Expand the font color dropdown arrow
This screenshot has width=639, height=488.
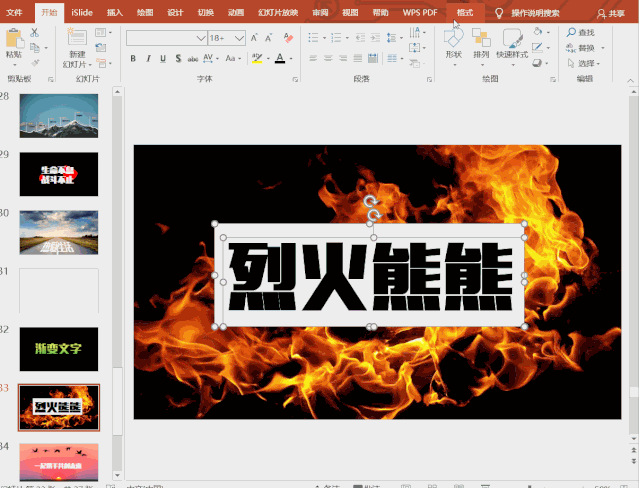(x=291, y=59)
